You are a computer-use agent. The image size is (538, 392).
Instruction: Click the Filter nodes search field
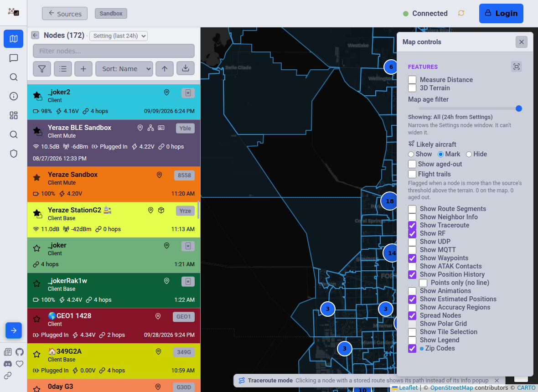(114, 51)
